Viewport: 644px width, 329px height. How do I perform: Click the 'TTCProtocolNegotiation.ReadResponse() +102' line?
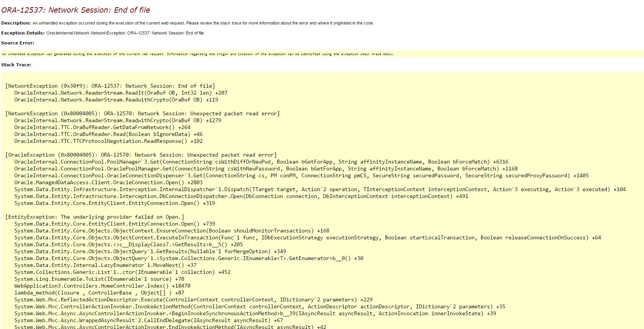(x=108, y=141)
